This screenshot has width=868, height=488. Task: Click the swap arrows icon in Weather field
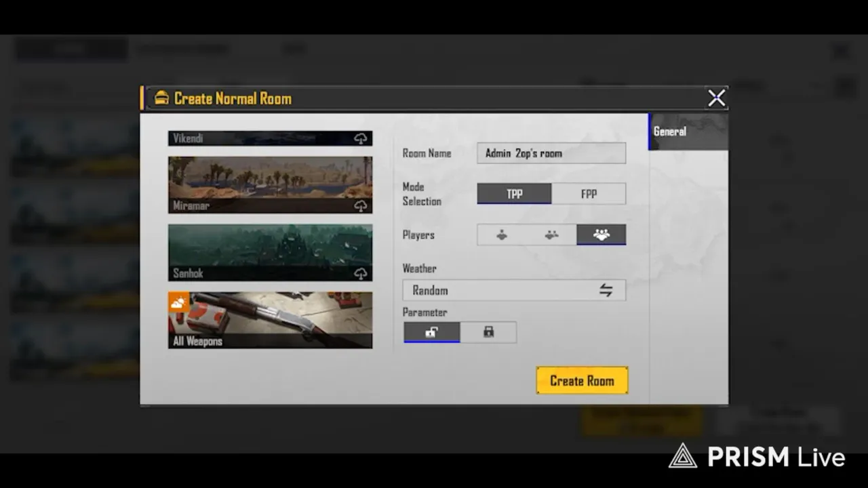[x=606, y=290]
